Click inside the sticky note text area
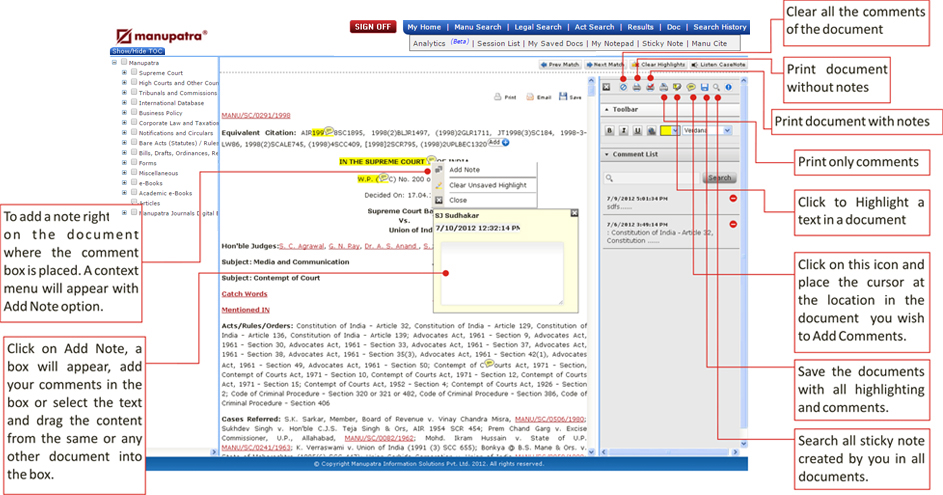The image size is (943, 495). [x=502, y=272]
